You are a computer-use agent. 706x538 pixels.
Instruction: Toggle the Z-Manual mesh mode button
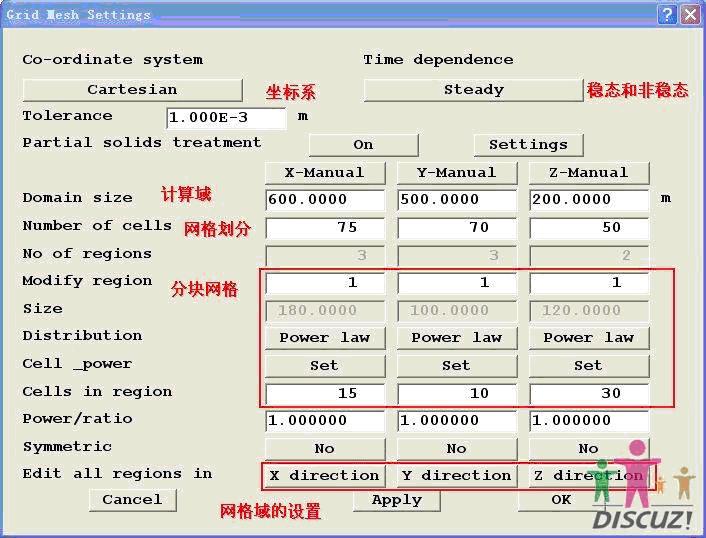tap(588, 172)
